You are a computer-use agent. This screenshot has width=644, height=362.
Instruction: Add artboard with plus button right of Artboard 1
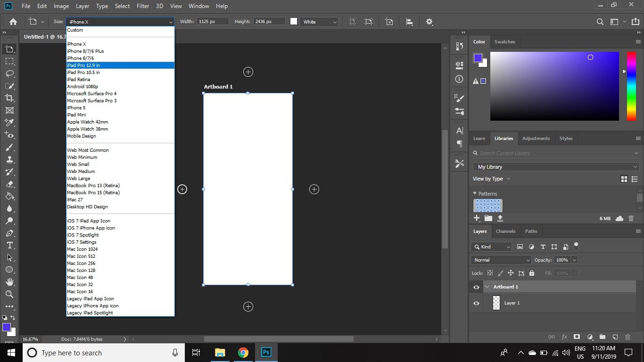pos(314,189)
